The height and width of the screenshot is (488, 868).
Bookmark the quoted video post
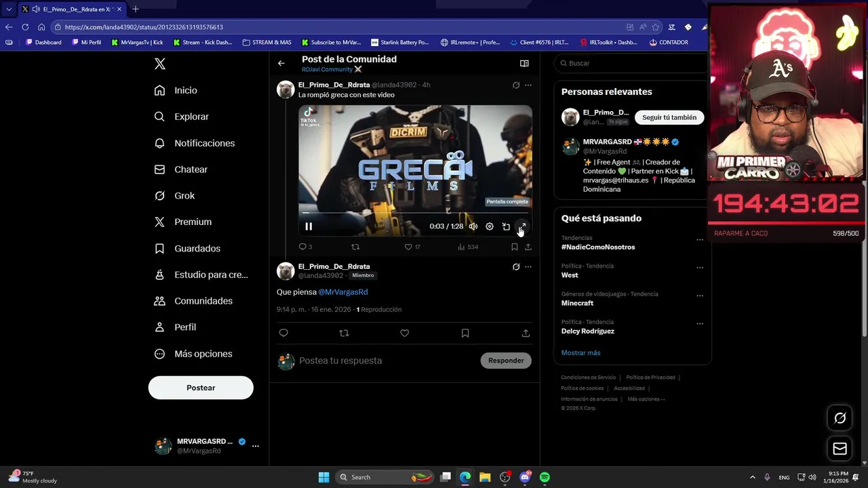tap(515, 247)
